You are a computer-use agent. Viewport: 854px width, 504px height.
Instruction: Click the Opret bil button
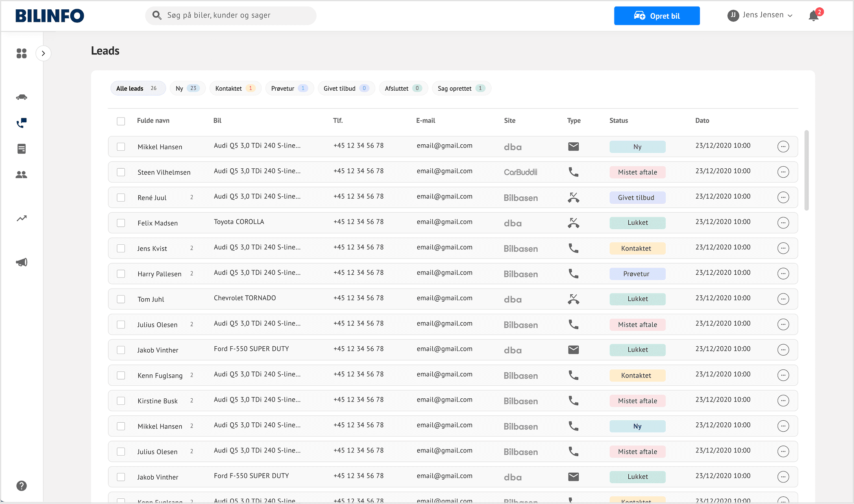pyautogui.click(x=656, y=16)
